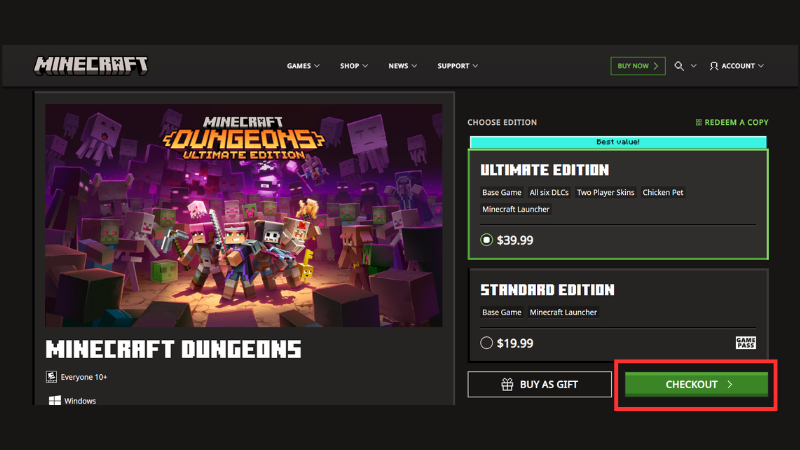
Task: Expand the Shop dropdown menu
Action: [x=354, y=66]
